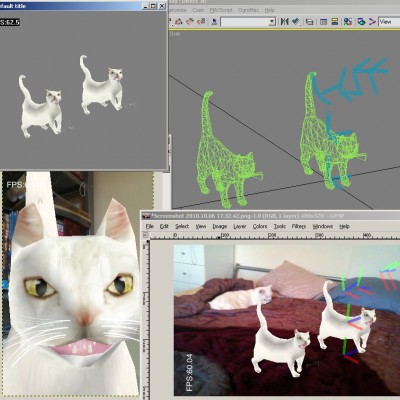Open the Layer Manager icon
The width and height of the screenshot is (400, 400).
[310, 22]
